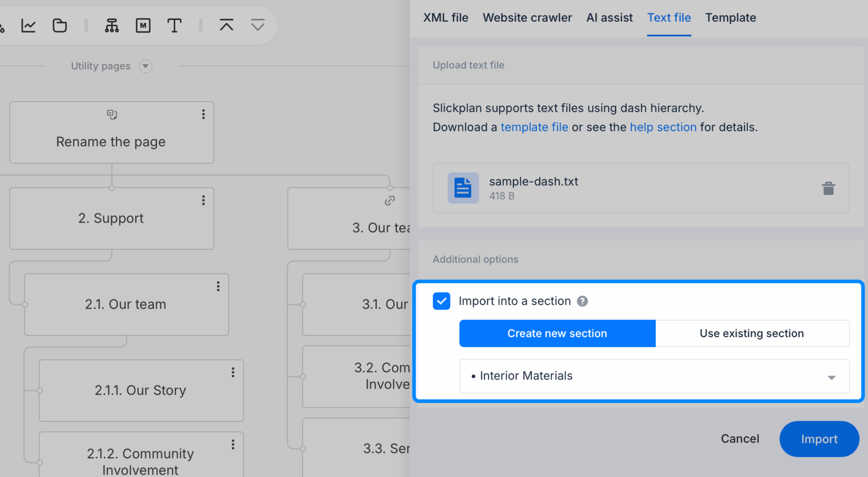Delete sample-dash.txt with the trash icon
This screenshot has width=868, height=477.
point(828,188)
